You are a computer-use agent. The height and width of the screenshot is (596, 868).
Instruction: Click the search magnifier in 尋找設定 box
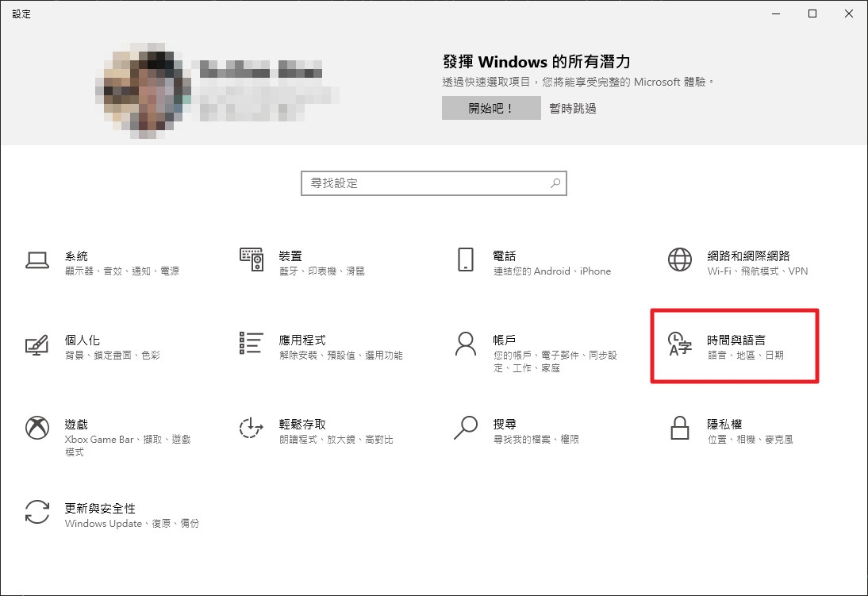pyautogui.click(x=555, y=183)
